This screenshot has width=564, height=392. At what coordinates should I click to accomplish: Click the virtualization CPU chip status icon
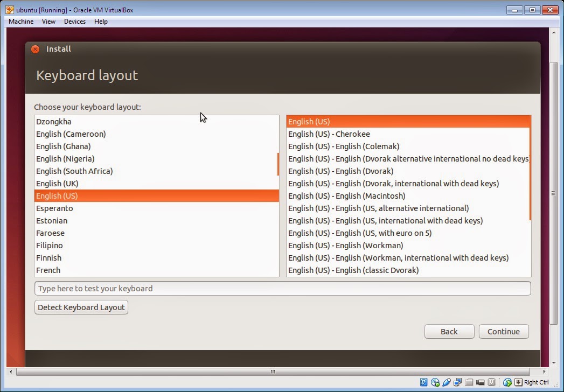coord(491,382)
